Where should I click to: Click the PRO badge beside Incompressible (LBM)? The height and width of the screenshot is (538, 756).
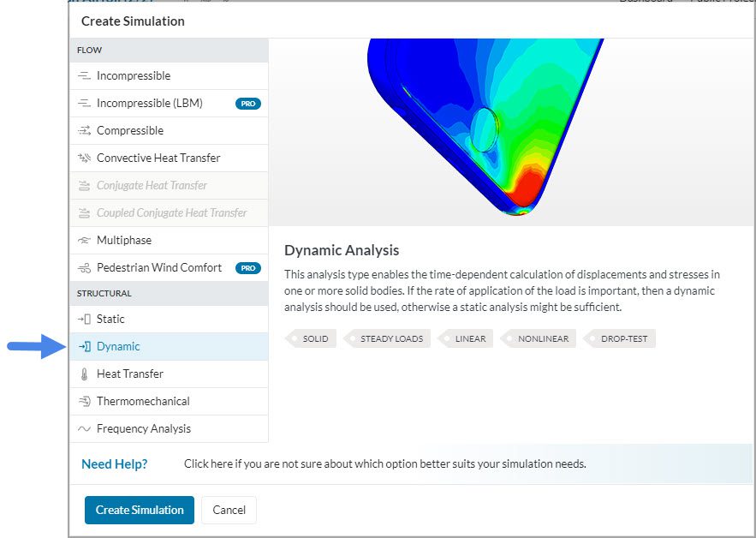tap(248, 104)
